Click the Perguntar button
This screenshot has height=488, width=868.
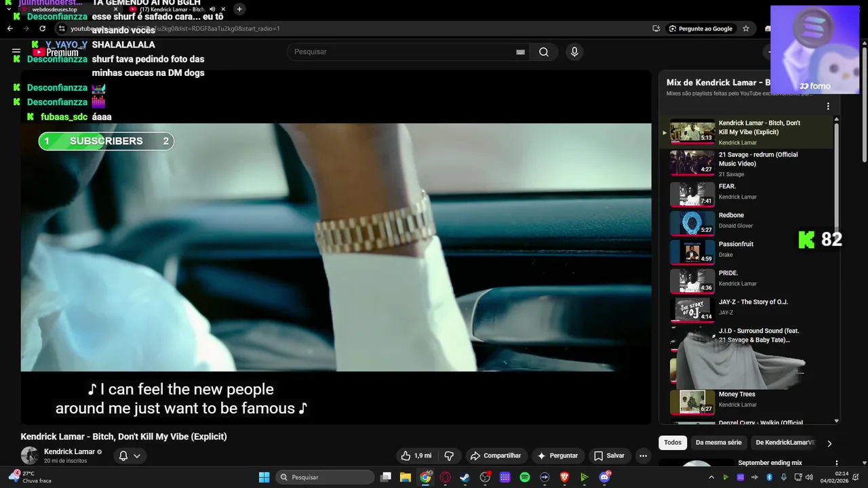[557, 455]
